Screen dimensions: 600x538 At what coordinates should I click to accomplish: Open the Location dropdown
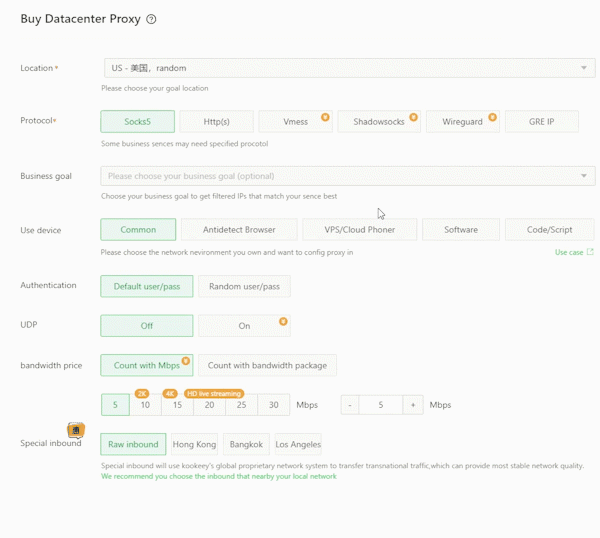tap(349, 68)
